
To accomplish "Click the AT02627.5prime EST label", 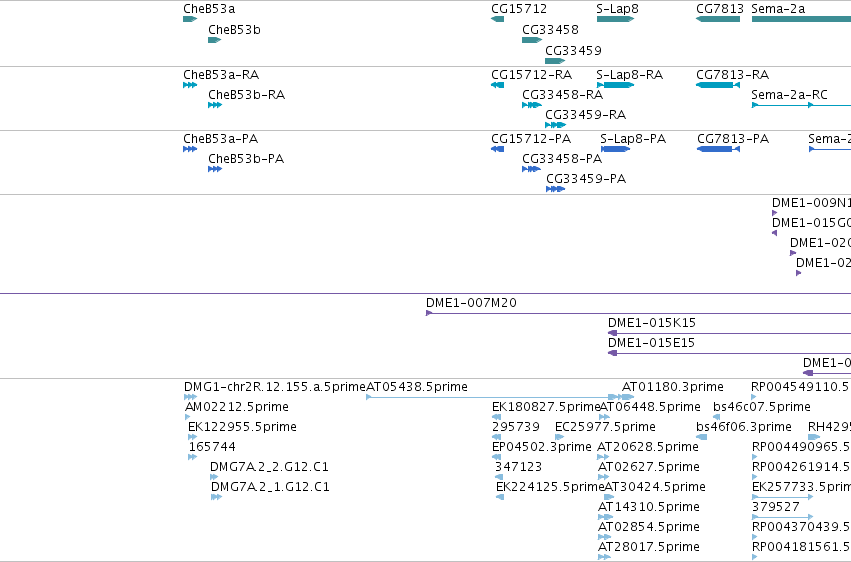I will point(649,467).
